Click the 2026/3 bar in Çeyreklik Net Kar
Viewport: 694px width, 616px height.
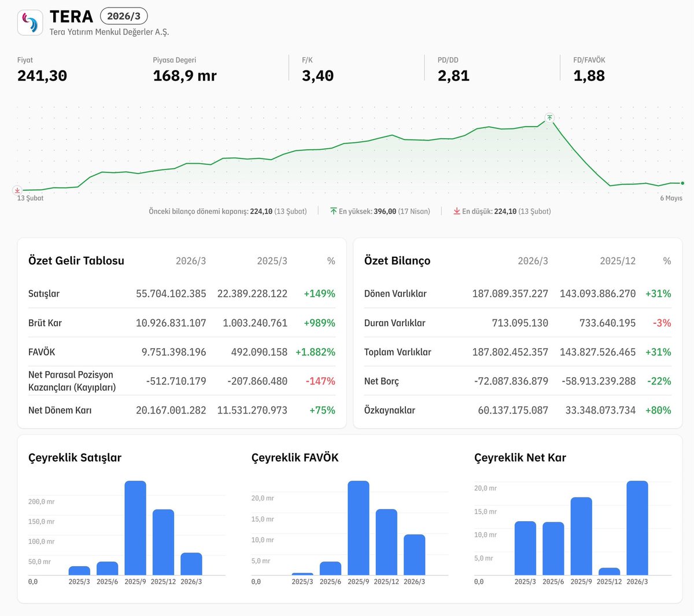coord(637,528)
